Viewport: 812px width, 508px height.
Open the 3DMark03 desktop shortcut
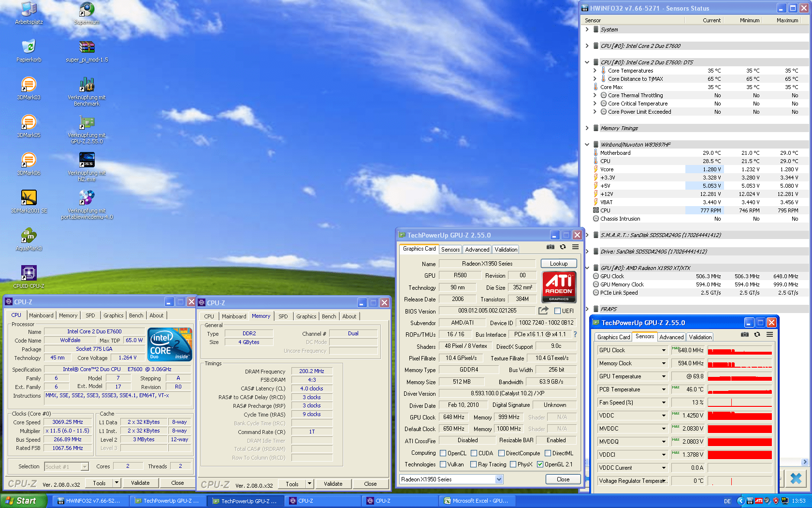(29, 85)
